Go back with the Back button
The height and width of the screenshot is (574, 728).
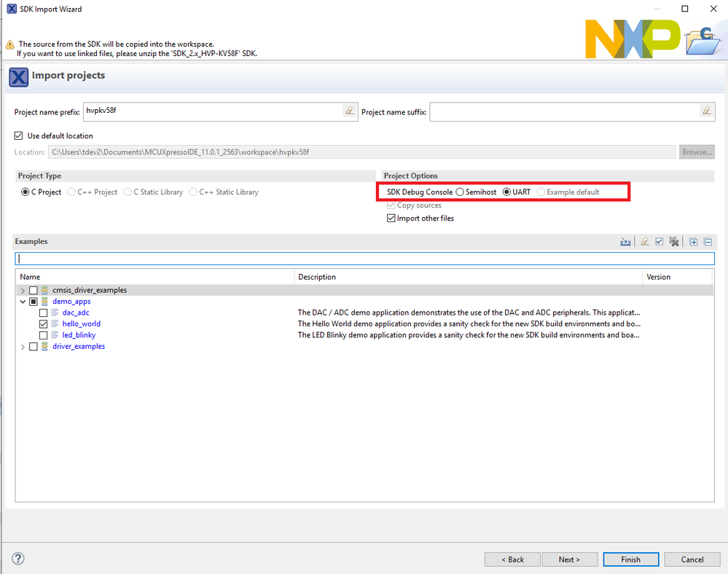(512, 559)
